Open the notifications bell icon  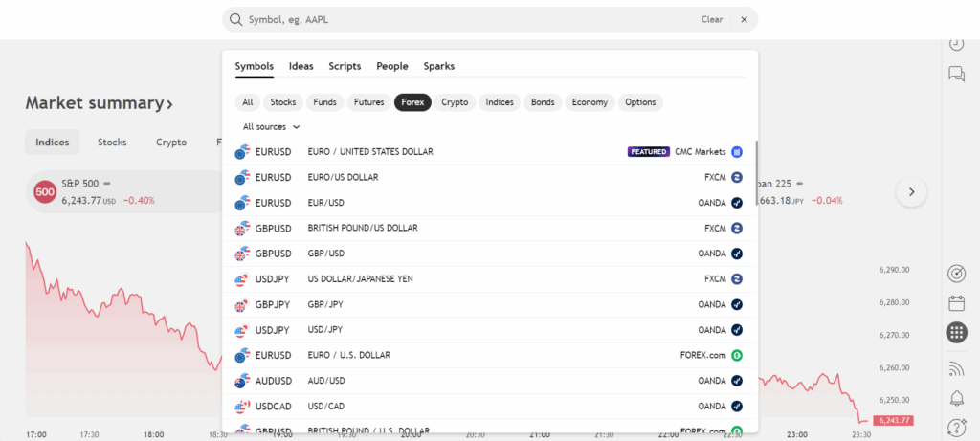(956, 398)
